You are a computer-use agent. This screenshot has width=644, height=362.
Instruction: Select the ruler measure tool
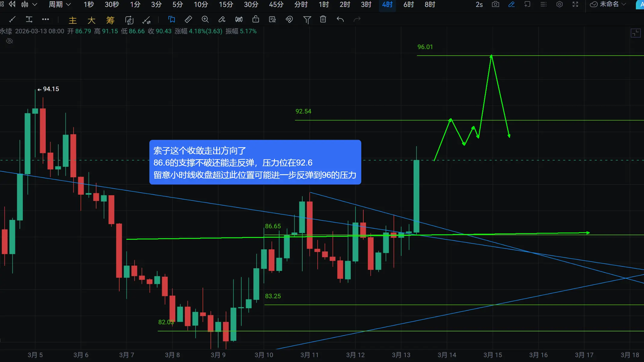pos(188,20)
